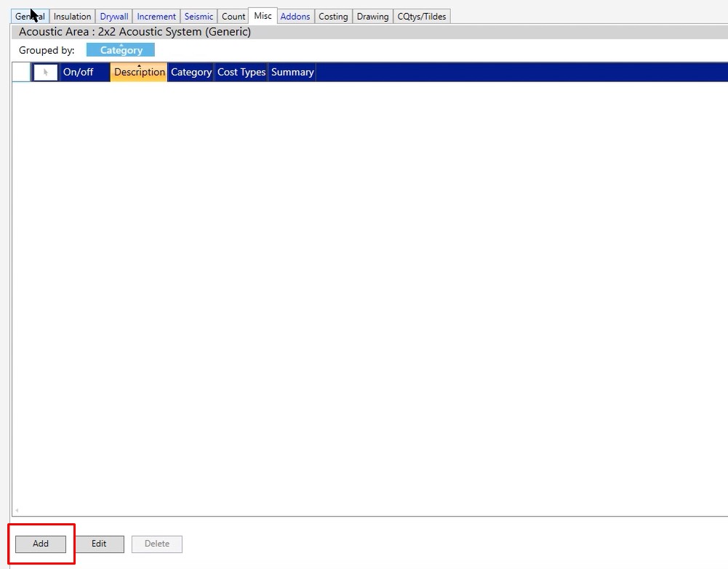Switch to the Count tab
This screenshot has width=728, height=569.
click(233, 16)
